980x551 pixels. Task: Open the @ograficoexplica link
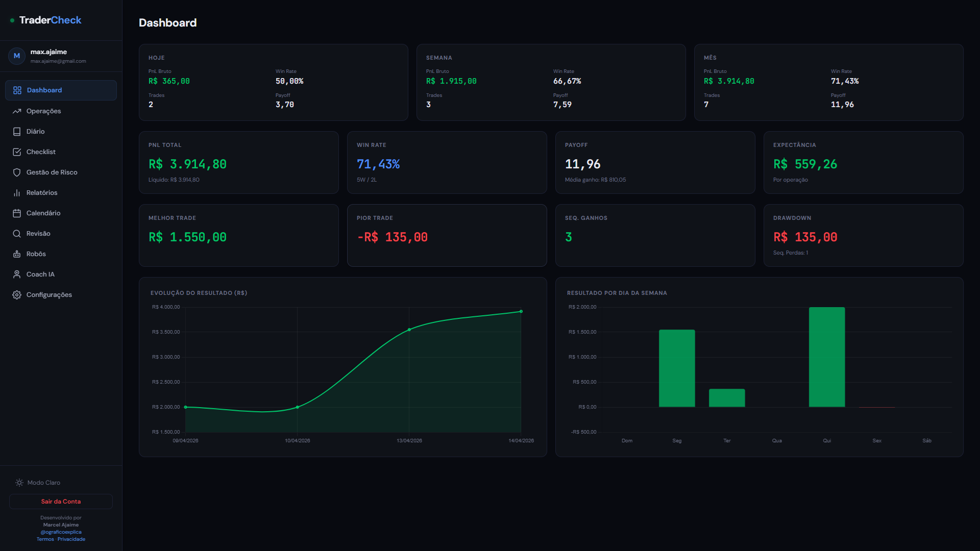pos(61,532)
